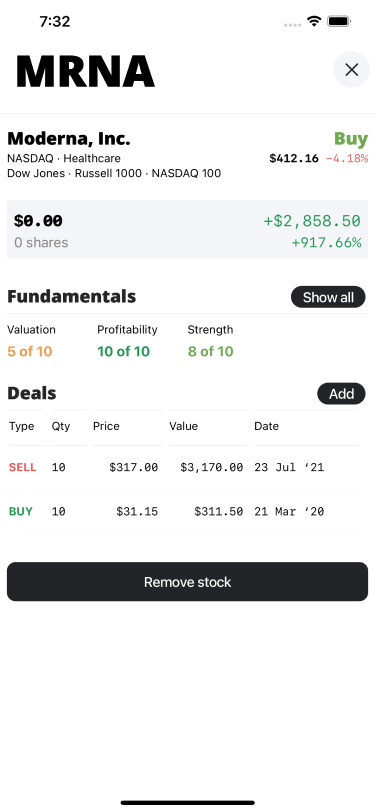Image resolution: width=375 pixels, height=812 pixels.
Task: Show all fundamentals
Action: (x=328, y=297)
